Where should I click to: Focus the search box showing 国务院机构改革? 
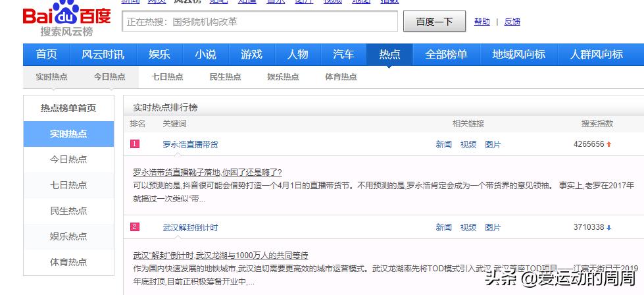tap(260, 21)
